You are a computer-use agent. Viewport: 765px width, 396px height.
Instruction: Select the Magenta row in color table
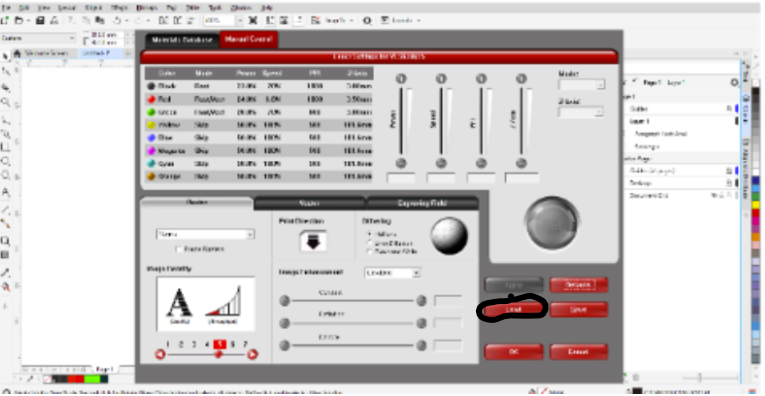pyautogui.click(x=259, y=151)
